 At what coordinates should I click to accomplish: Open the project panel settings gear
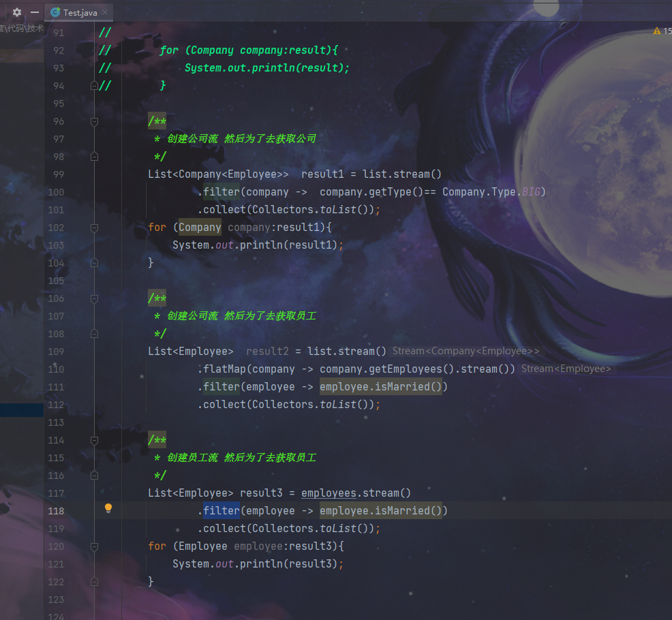coord(17,12)
